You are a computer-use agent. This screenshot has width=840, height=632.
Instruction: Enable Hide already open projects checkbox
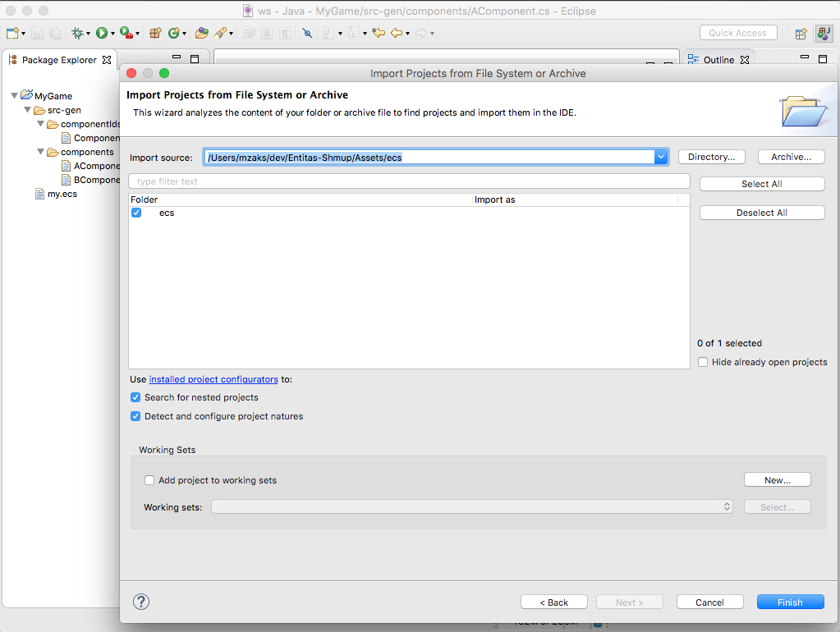703,362
